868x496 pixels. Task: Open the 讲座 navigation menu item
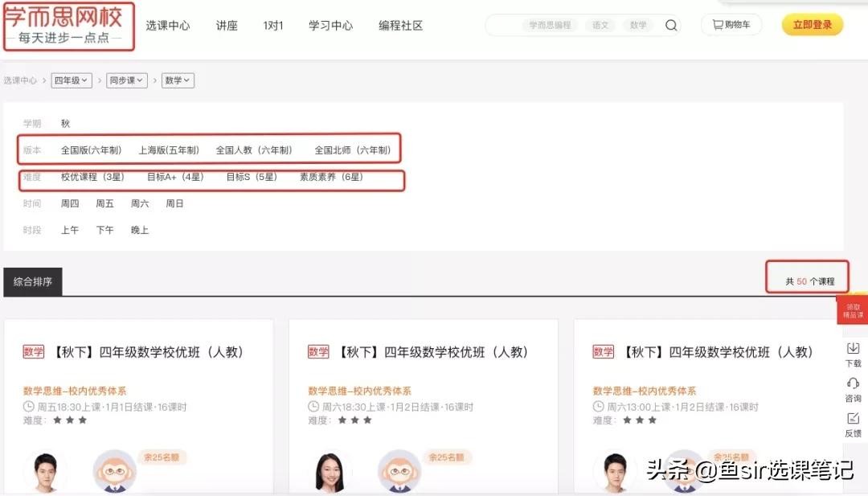click(x=227, y=26)
